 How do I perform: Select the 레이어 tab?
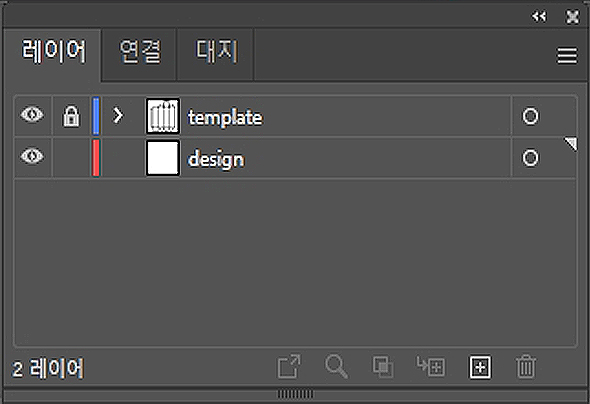54,52
